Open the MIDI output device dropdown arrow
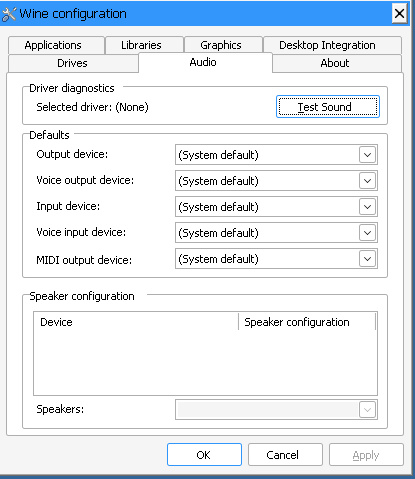Screen dimensions: 415x479 click(x=367, y=259)
